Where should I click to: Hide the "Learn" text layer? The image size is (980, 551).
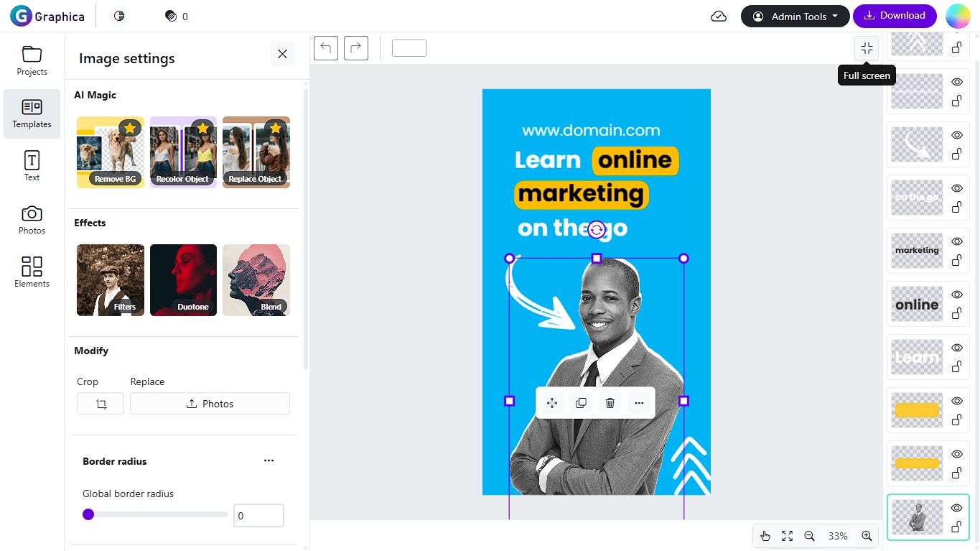pyautogui.click(x=957, y=348)
